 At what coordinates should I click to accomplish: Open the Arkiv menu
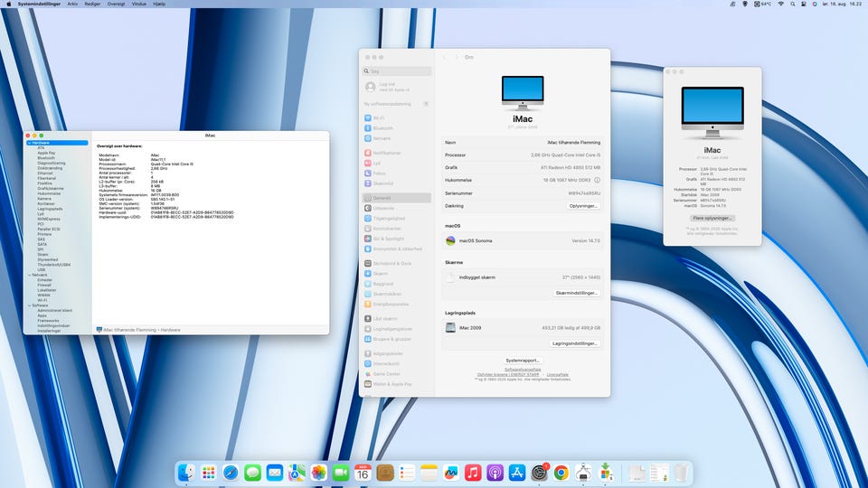point(72,5)
